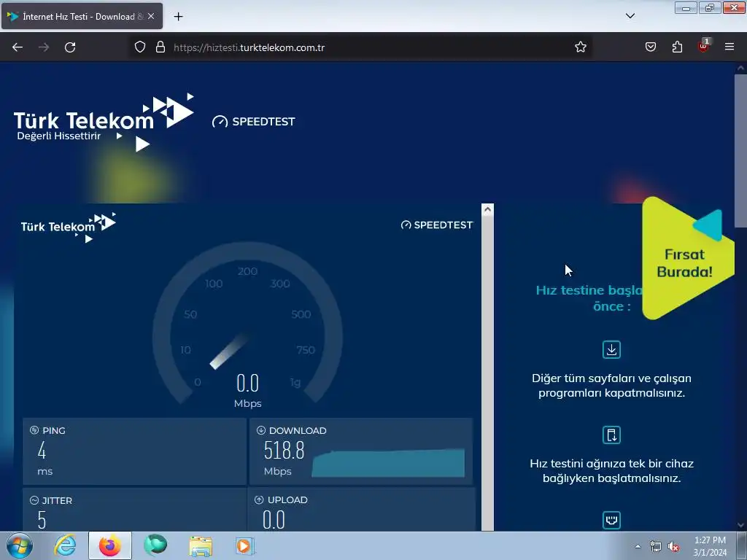Image resolution: width=747 pixels, height=560 pixels.
Task: Open the Firefox application menu
Action: pos(729,47)
